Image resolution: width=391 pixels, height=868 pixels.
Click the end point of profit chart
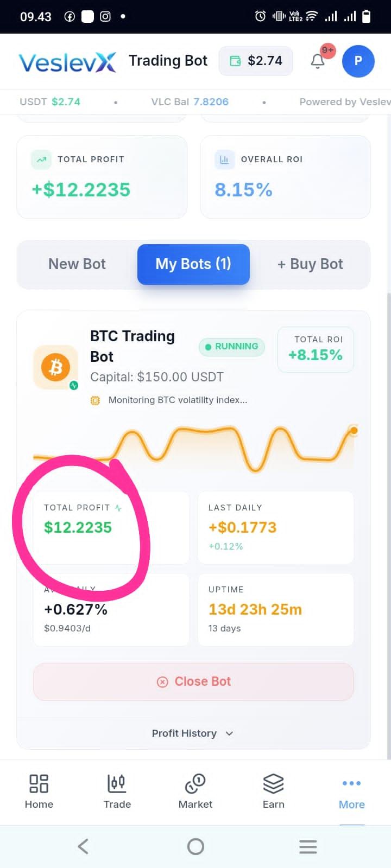354,431
